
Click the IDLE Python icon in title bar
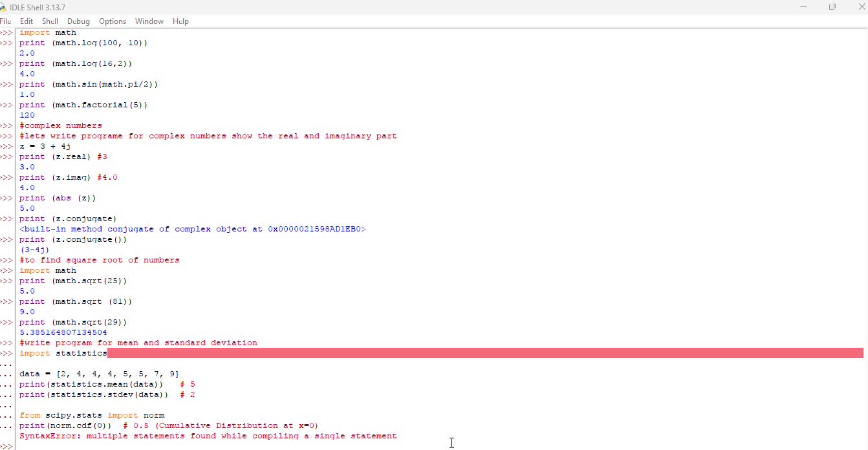[3, 7]
